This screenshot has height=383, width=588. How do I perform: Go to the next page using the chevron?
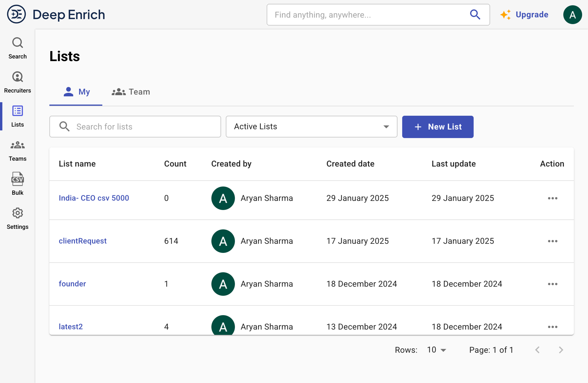561,350
